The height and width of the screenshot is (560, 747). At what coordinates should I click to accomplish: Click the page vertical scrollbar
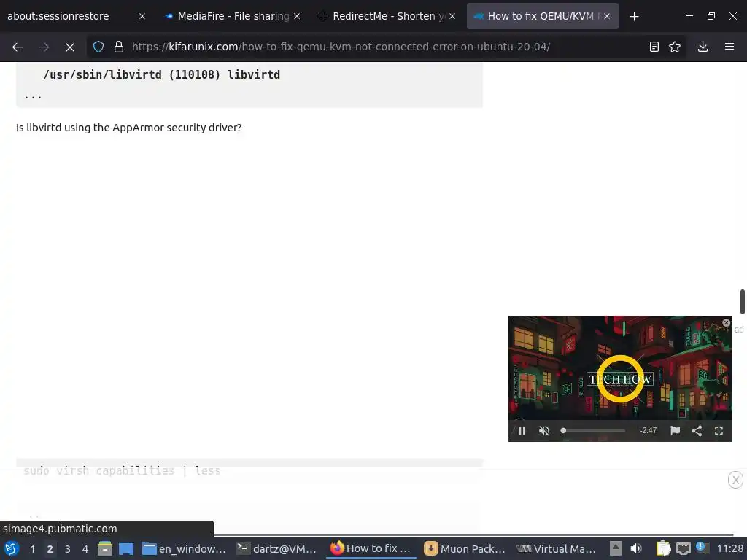pos(742,301)
